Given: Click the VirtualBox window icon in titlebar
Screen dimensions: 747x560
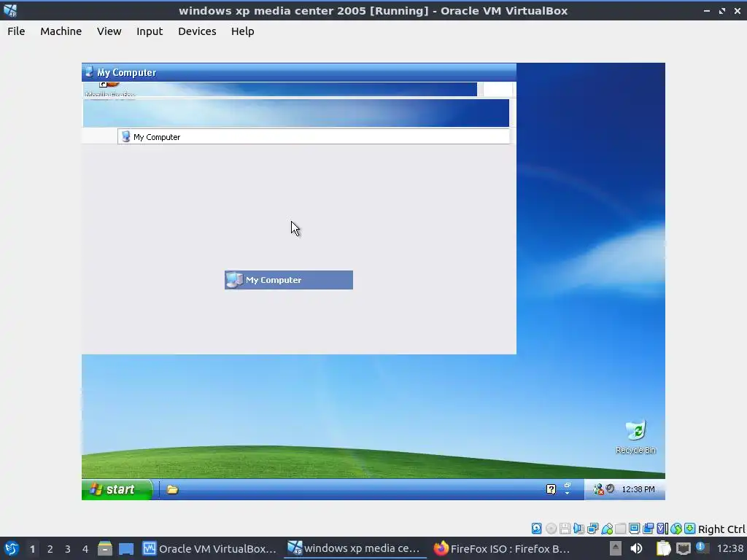Looking at the screenshot, I should (10, 10).
